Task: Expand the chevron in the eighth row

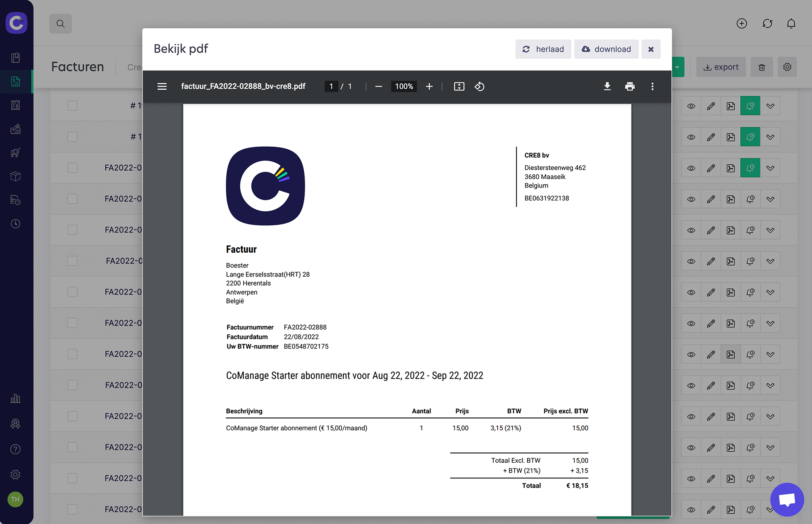Action: [770, 323]
